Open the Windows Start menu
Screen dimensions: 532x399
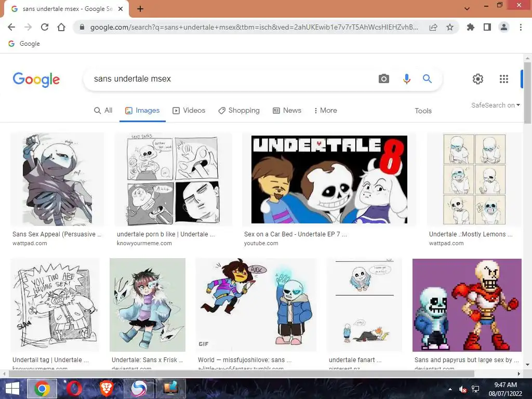12,389
